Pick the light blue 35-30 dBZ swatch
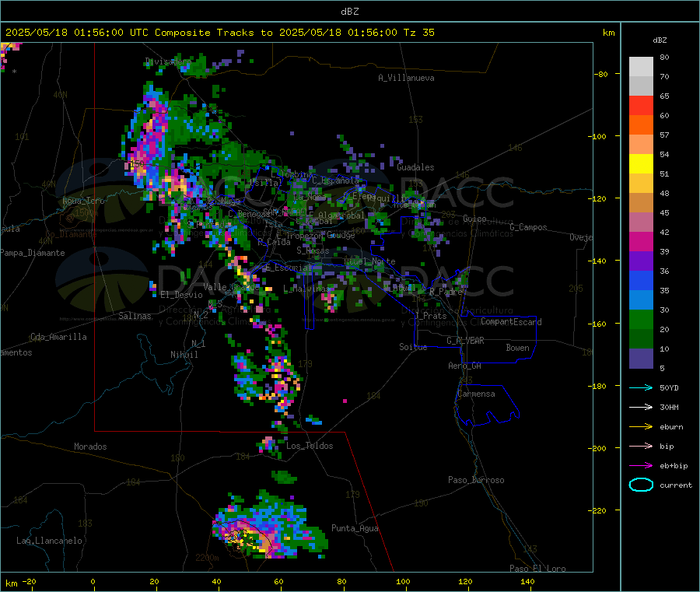The width and height of the screenshot is (700, 592). (641, 300)
